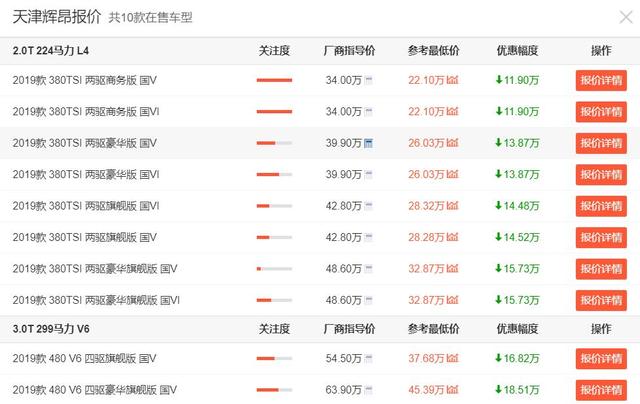Show price trend chart icon next to 45.39万
This screenshot has height=404, width=640.
pos(452,390)
